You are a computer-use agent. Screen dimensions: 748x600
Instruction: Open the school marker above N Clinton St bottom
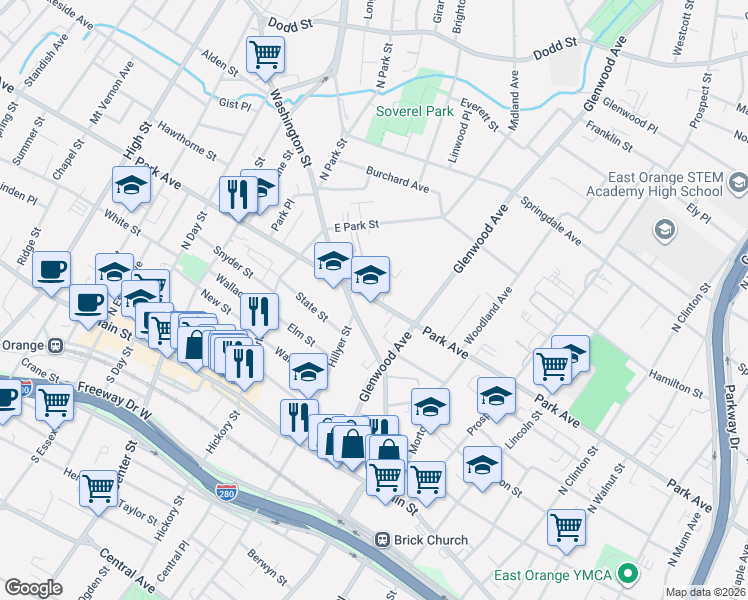482,465
